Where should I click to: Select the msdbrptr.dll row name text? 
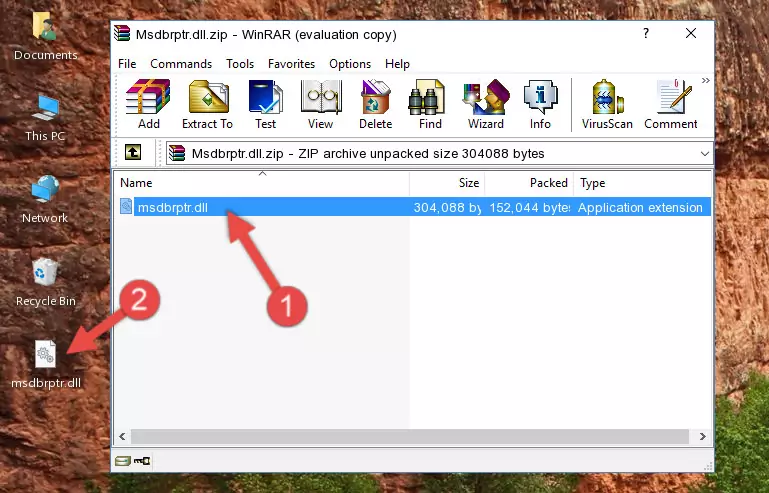(x=173, y=207)
